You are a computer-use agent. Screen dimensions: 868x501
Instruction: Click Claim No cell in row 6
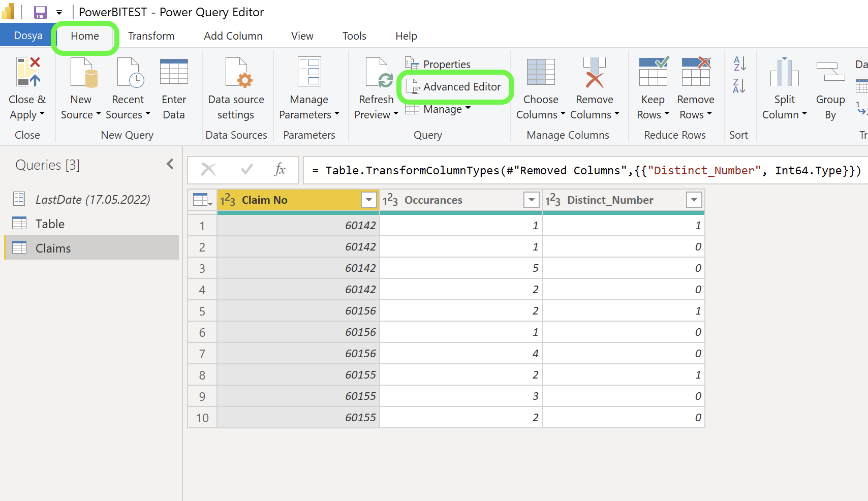pos(298,332)
